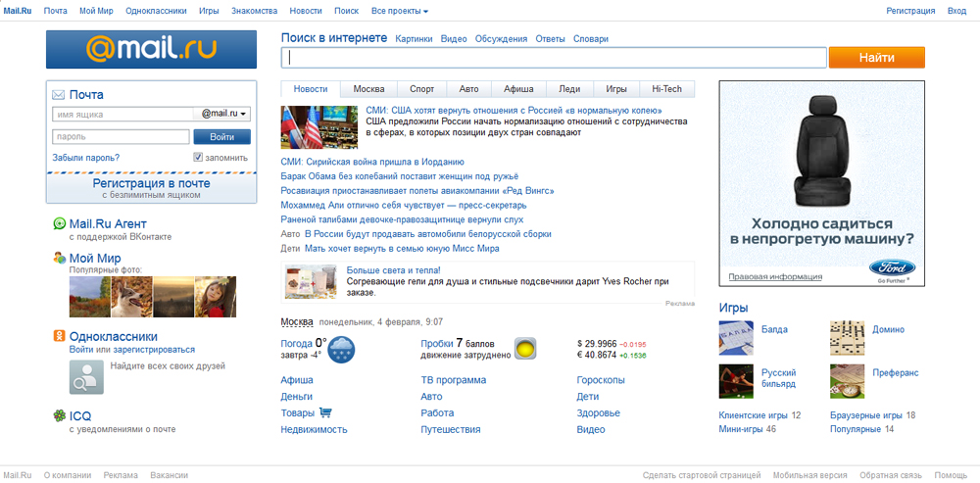Switch to the Авто tab
The height and width of the screenshot is (483, 980).
point(468,89)
